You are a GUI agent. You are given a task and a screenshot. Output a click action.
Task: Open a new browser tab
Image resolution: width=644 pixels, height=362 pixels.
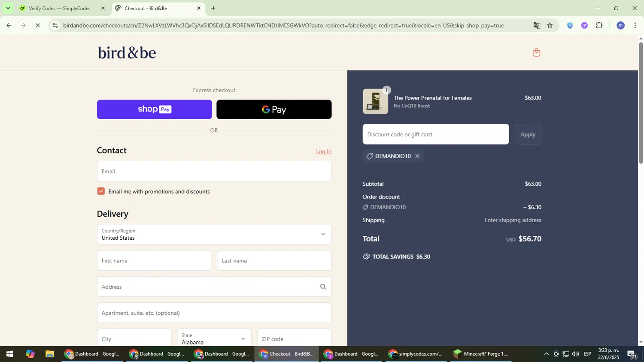pos(213,8)
